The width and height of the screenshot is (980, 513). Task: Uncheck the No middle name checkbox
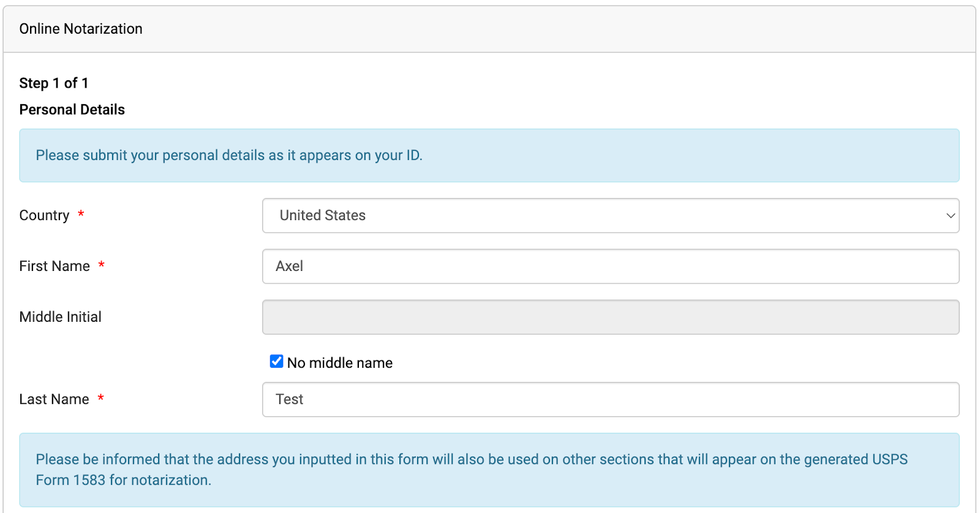pyautogui.click(x=277, y=362)
